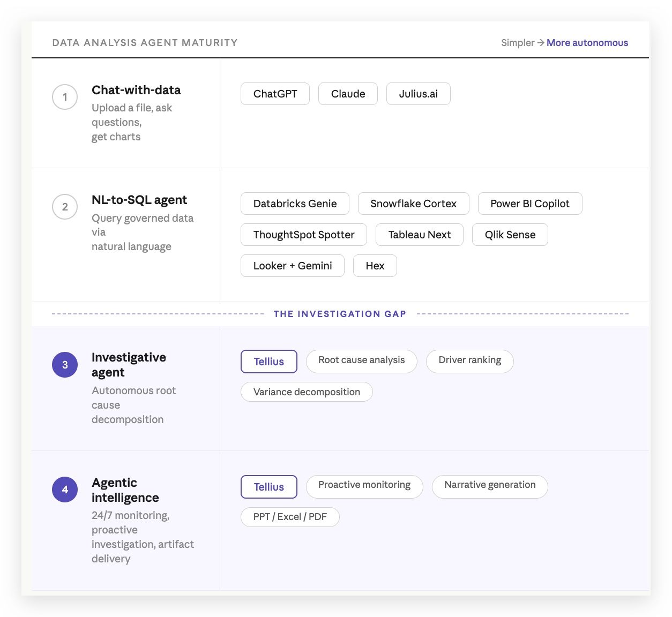Screen dimensions: 672x617
Task: Click the number 1 circle badge
Action: [65, 97]
